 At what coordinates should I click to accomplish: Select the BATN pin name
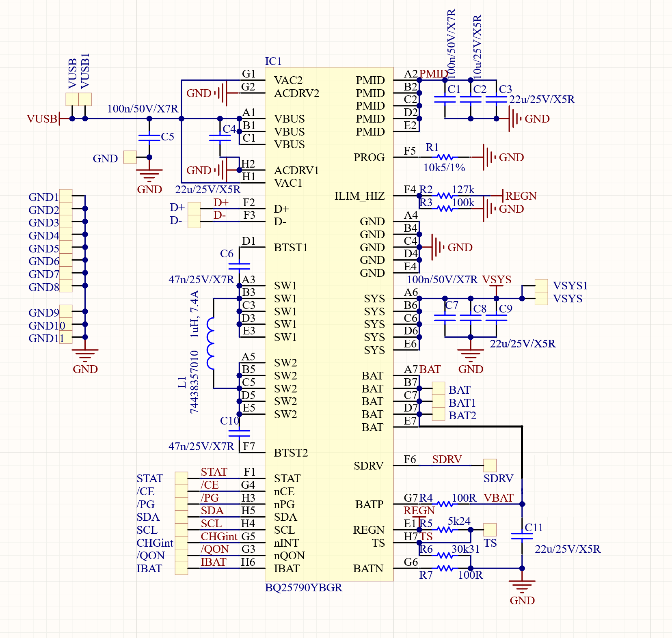coord(368,569)
